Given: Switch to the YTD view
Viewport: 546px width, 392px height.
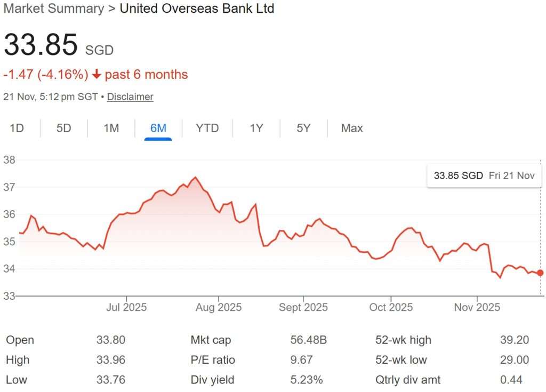Looking at the screenshot, I should pos(207,128).
